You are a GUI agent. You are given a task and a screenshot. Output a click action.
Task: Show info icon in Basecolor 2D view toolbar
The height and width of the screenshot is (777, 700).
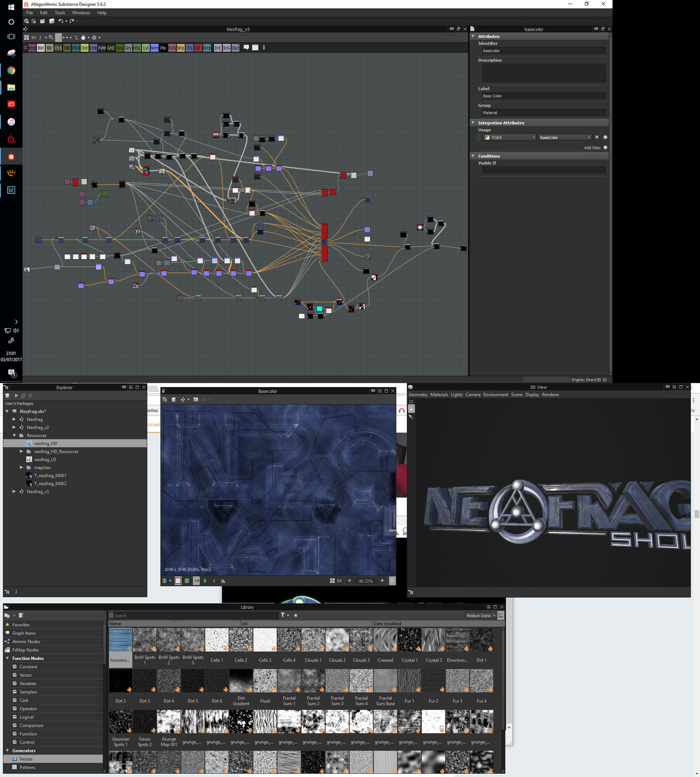[x=214, y=581]
